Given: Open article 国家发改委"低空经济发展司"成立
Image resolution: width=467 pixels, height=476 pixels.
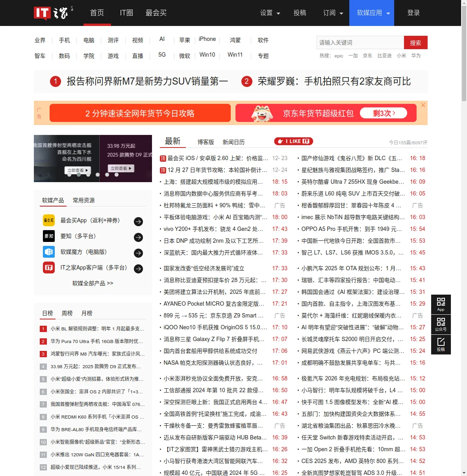Looking at the screenshot, I should (204, 268).
